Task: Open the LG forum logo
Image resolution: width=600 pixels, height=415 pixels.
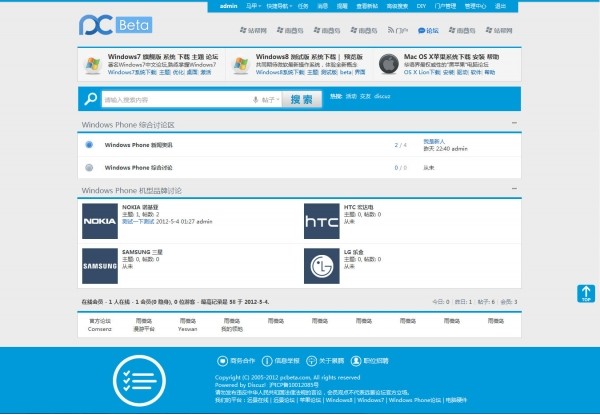Action: (x=321, y=266)
